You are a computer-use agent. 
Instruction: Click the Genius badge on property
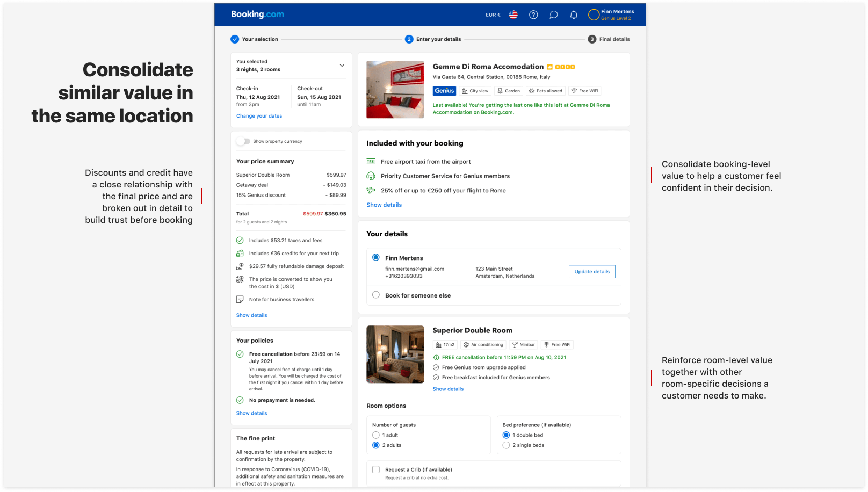[444, 91]
